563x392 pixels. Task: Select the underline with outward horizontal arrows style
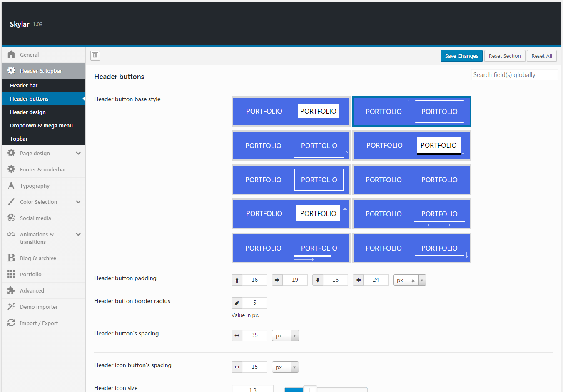[x=411, y=214]
